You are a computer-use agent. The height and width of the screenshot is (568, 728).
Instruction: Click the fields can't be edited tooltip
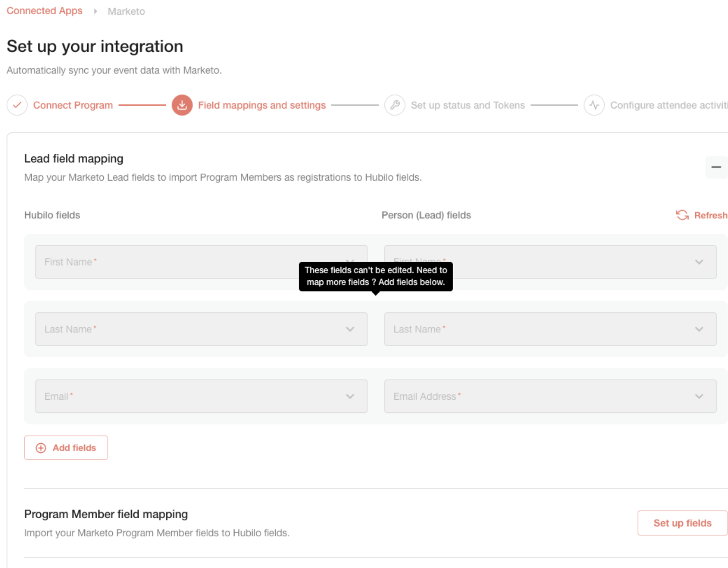pos(376,276)
